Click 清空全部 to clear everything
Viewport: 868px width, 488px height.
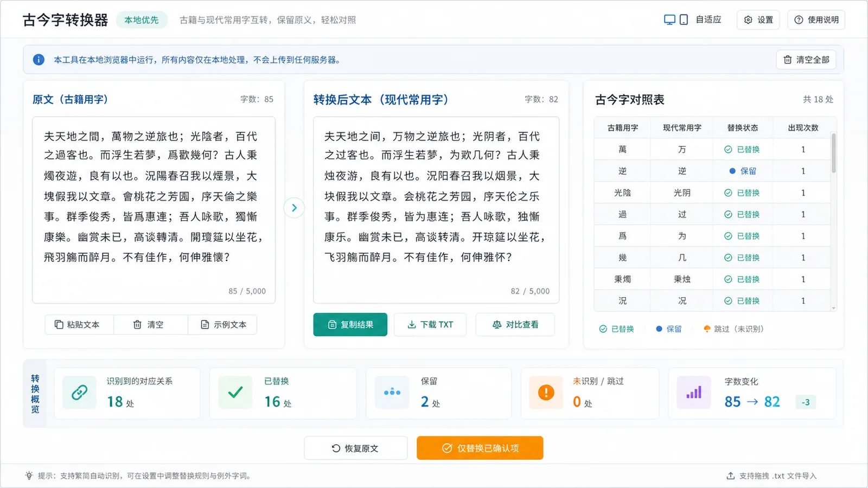(806, 60)
